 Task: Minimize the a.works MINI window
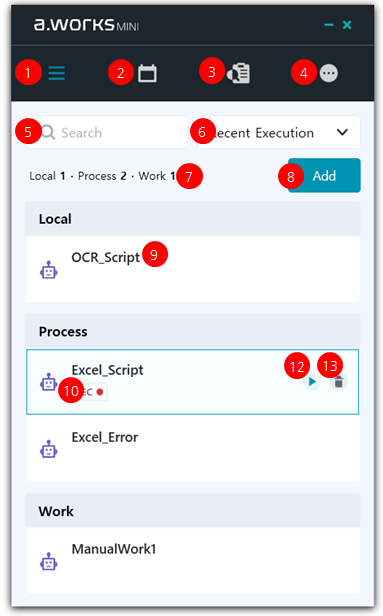[x=329, y=25]
